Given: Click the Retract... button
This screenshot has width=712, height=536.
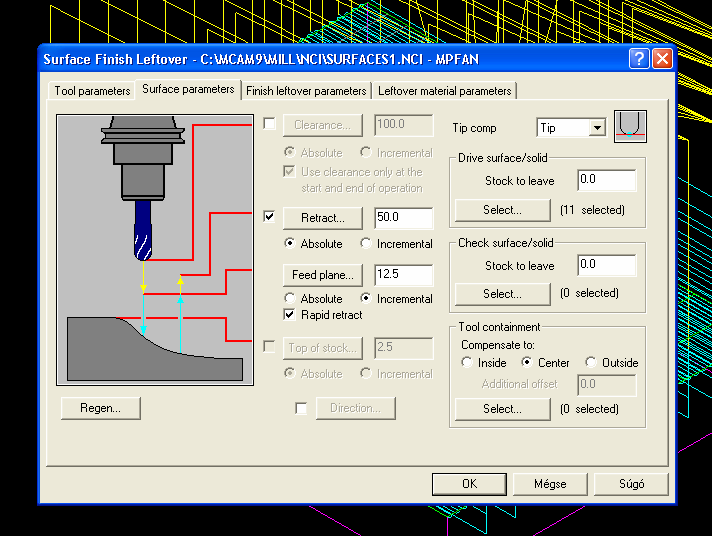Looking at the screenshot, I should tap(323, 218).
